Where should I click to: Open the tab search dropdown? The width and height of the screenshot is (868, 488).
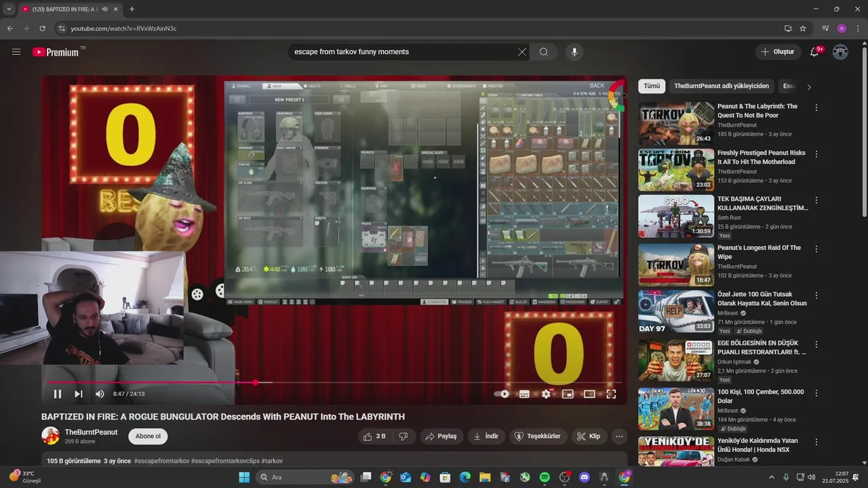(9, 9)
